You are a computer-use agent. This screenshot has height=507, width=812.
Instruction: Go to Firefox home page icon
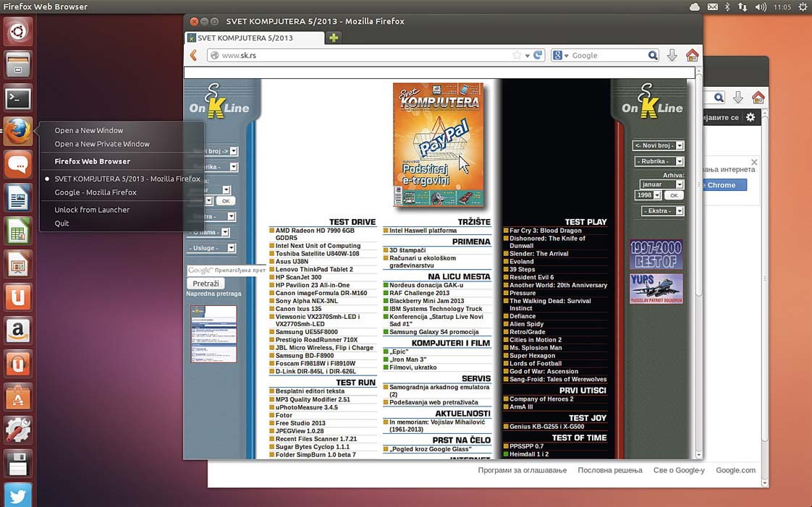tap(692, 54)
